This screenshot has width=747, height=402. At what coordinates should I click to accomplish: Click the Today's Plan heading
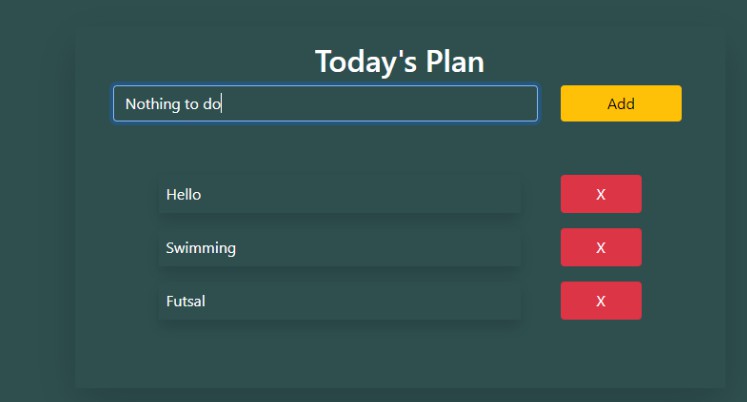[399, 62]
